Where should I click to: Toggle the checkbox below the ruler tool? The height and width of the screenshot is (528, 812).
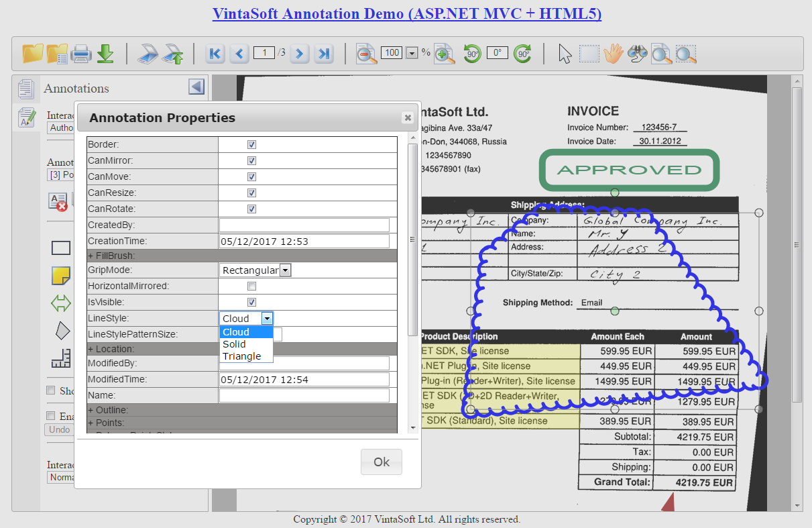coord(50,390)
